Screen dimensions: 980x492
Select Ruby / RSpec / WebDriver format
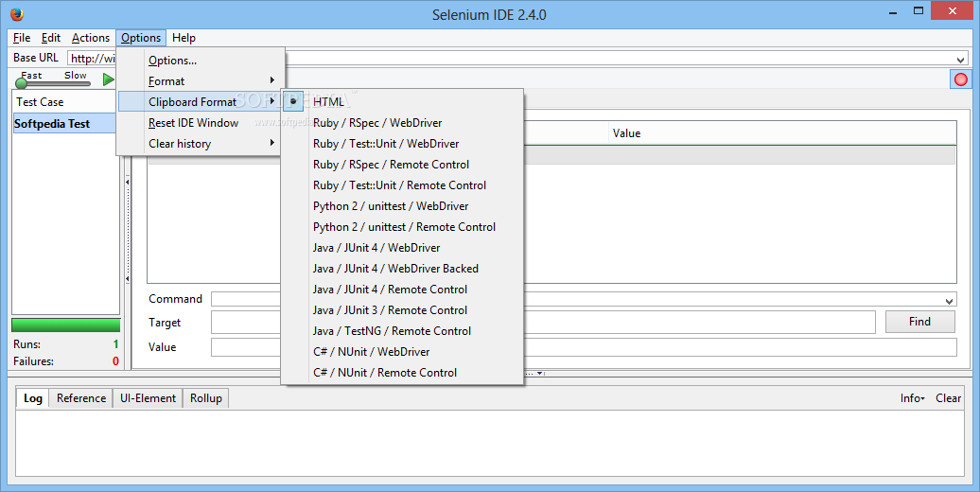coord(402,123)
